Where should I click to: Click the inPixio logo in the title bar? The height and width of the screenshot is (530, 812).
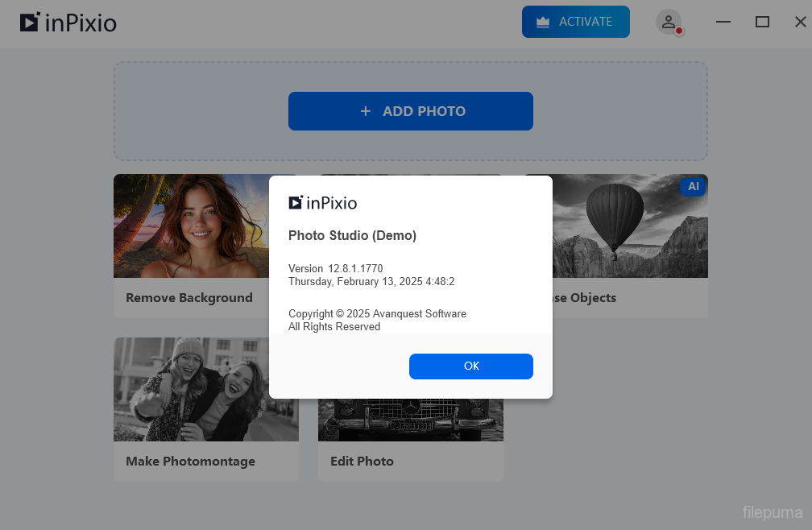[68, 23]
